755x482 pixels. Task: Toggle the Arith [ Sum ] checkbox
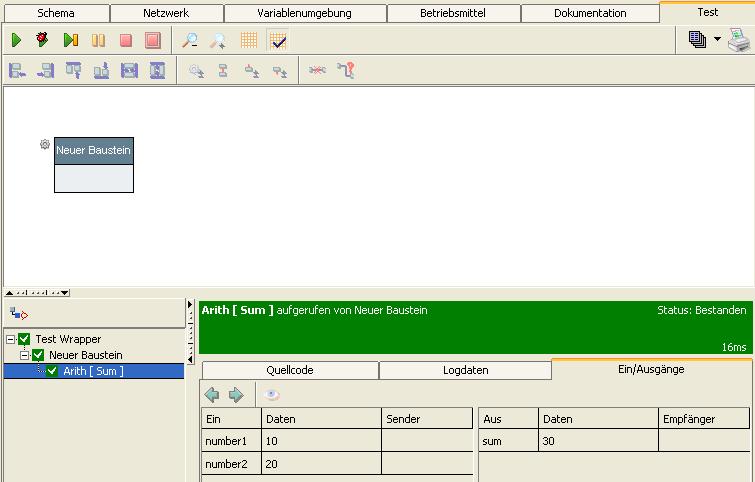coord(52,371)
